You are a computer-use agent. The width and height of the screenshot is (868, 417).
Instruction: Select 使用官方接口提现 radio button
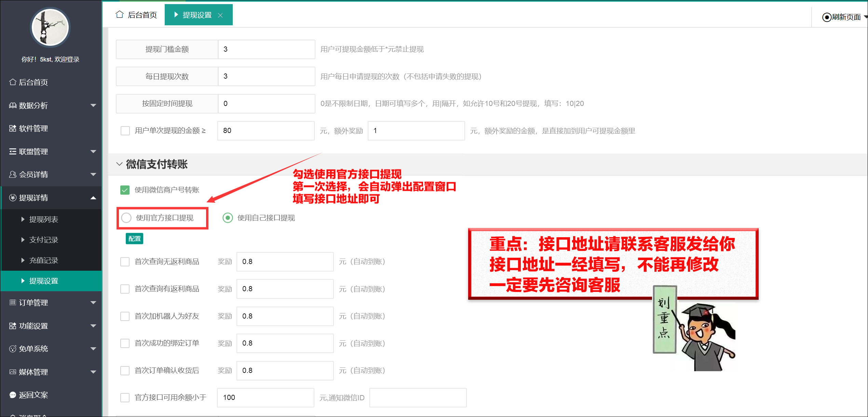click(126, 218)
